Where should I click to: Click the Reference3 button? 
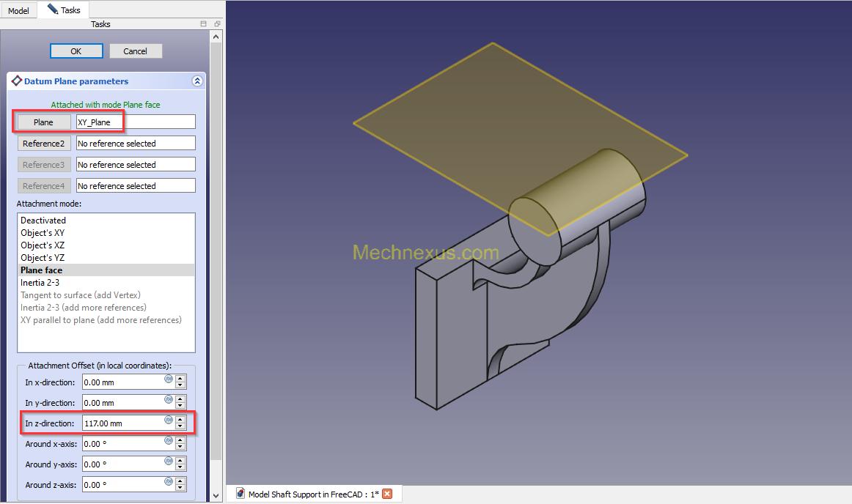(43, 165)
